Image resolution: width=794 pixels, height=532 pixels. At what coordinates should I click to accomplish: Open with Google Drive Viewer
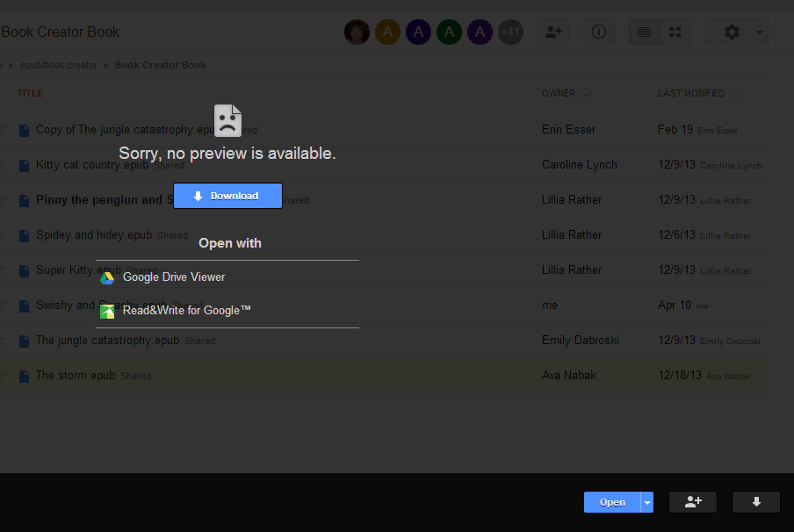[x=174, y=277]
